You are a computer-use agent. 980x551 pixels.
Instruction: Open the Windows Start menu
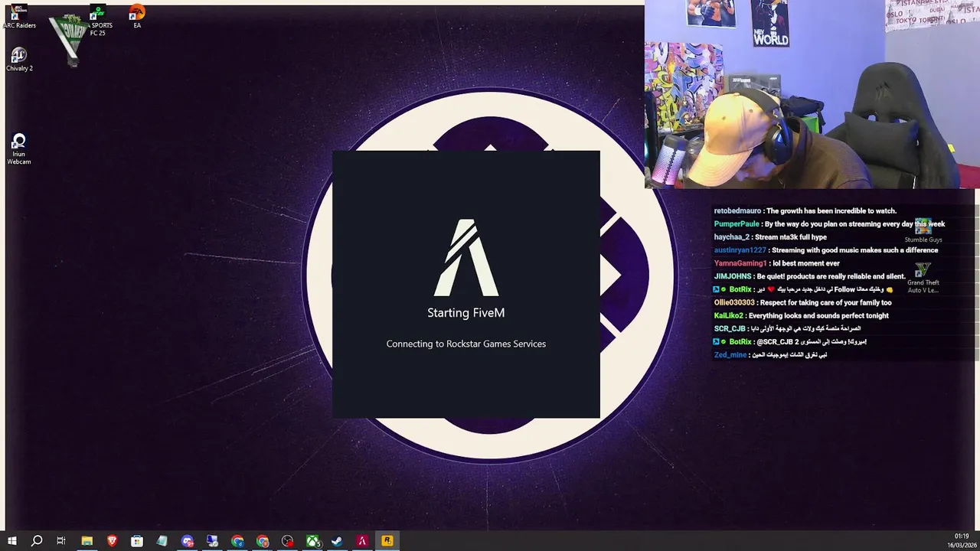[x=12, y=541]
